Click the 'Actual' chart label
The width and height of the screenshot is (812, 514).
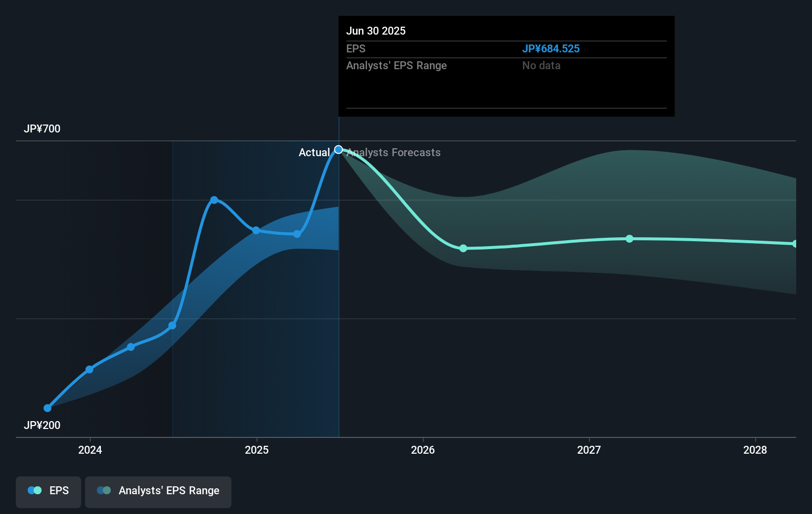314,153
